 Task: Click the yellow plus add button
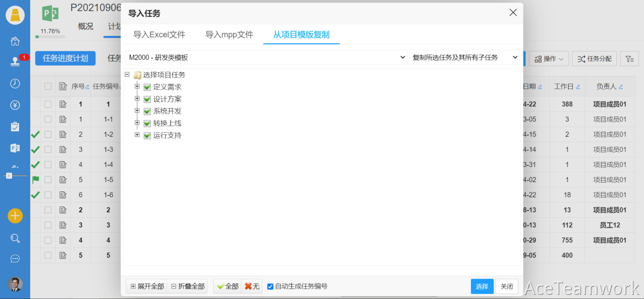point(15,216)
